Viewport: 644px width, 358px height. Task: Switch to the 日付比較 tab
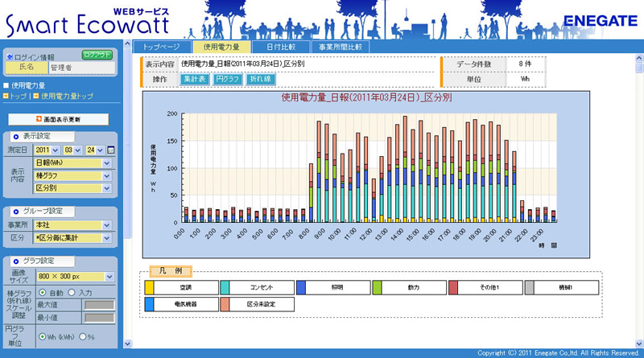click(281, 47)
